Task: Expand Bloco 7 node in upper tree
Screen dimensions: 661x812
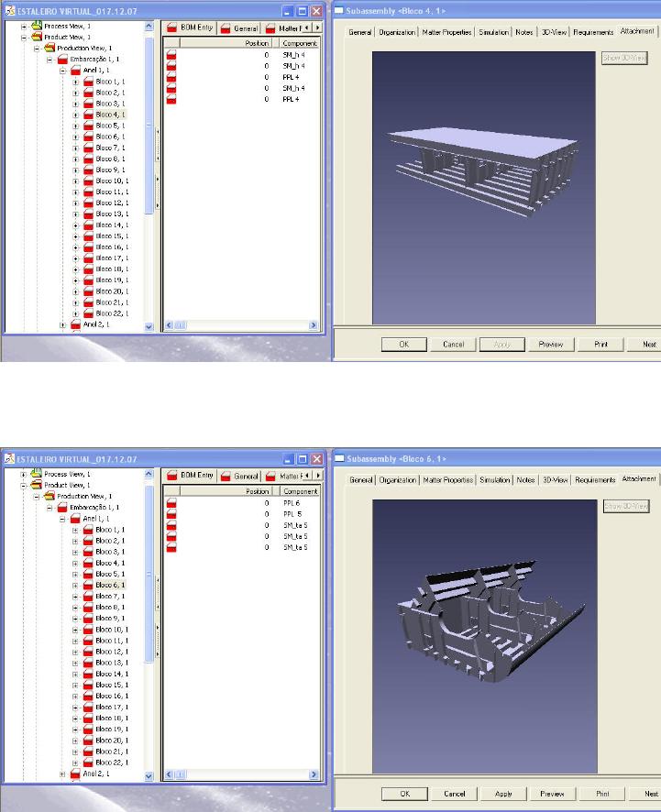Action: [x=76, y=148]
